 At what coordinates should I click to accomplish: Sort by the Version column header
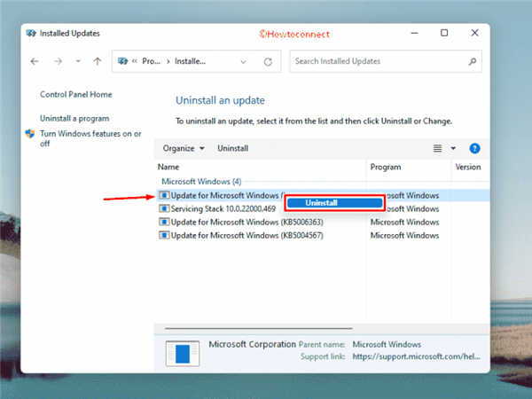point(468,167)
